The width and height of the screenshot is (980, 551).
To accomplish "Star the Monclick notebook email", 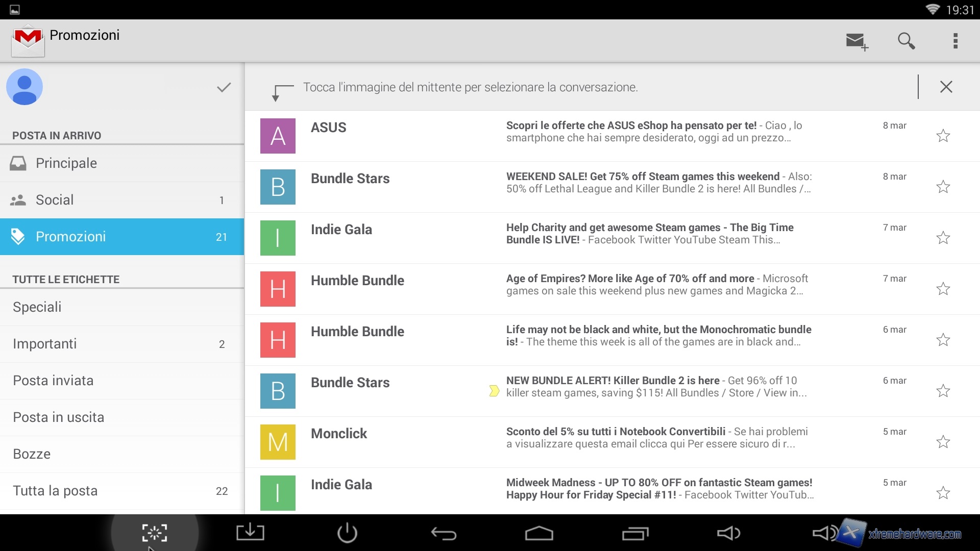I will click(943, 442).
